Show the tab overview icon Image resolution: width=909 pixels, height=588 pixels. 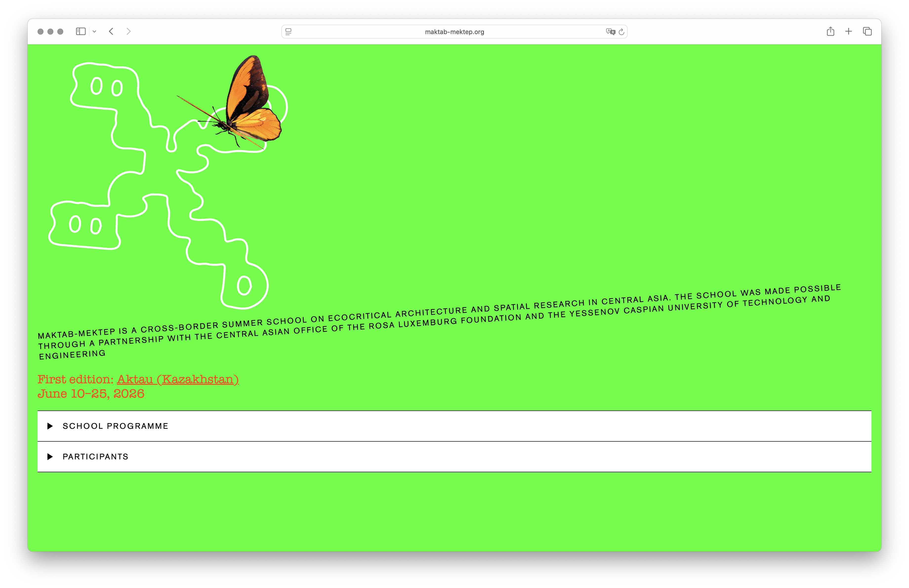pyautogui.click(x=867, y=31)
